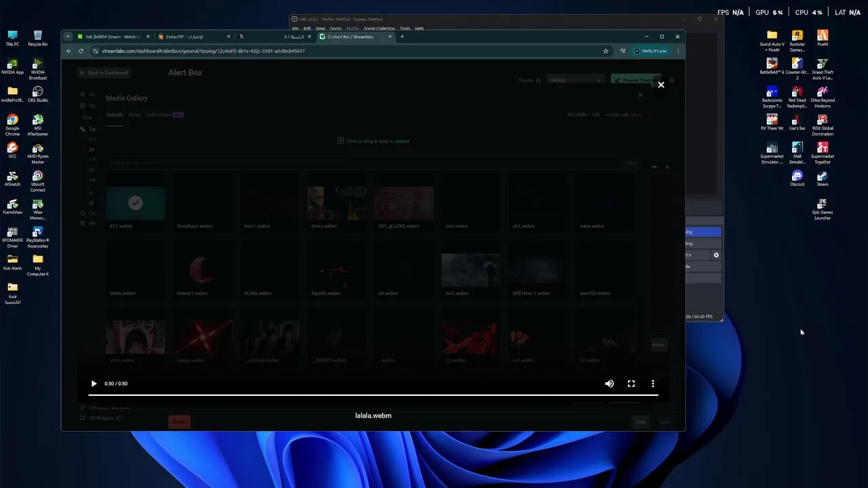
Task: Launch NVIDIA App from desktop
Action: point(12,66)
